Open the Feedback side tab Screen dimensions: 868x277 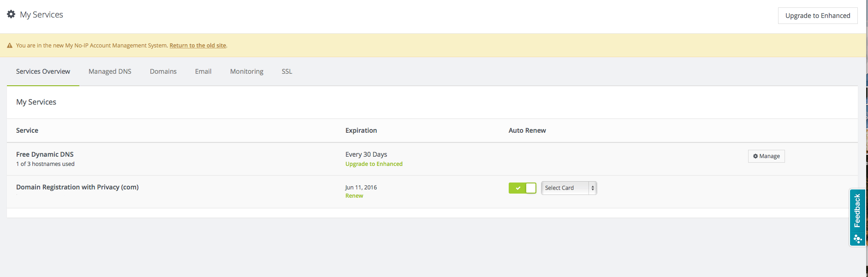(x=857, y=211)
